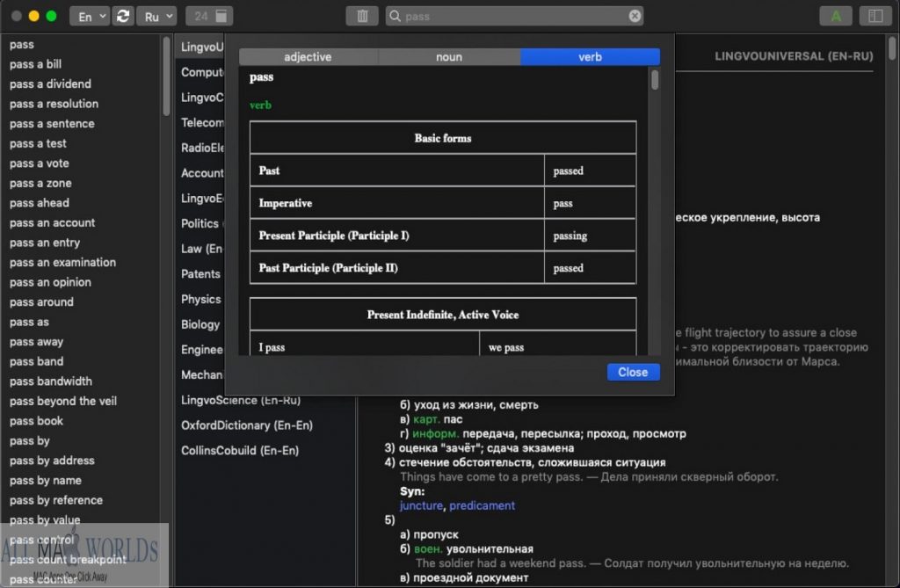Viewport: 900px width, 588px height.
Task: Select 'pass a sentence' entry
Action: [52, 123]
